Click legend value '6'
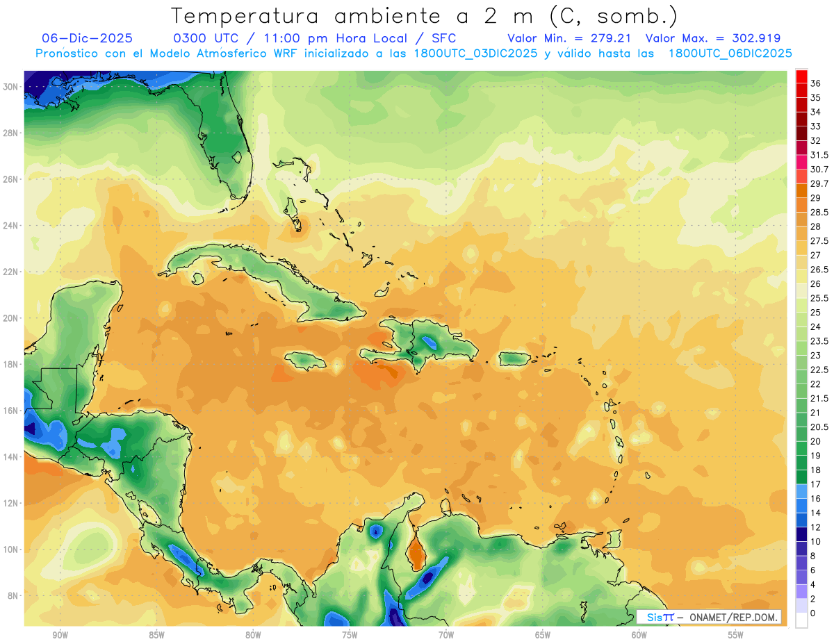This screenshot has width=834, height=644. point(813,570)
